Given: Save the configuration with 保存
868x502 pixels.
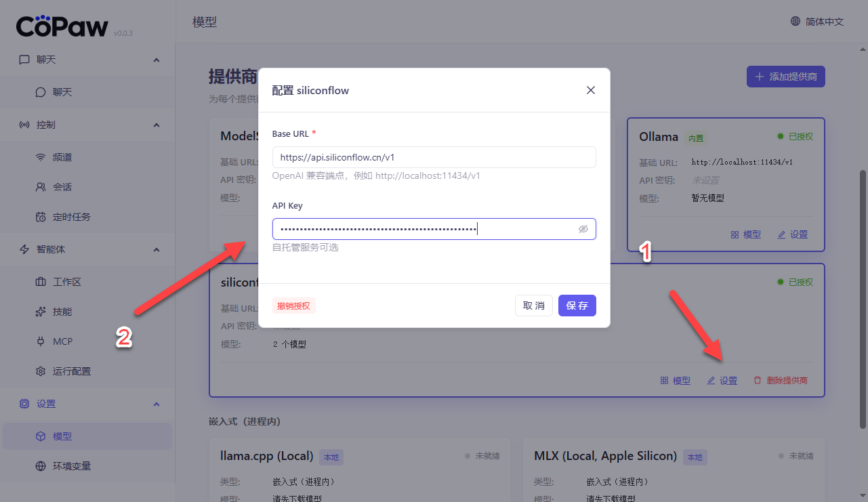Looking at the screenshot, I should pyautogui.click(x=577, y=306).
